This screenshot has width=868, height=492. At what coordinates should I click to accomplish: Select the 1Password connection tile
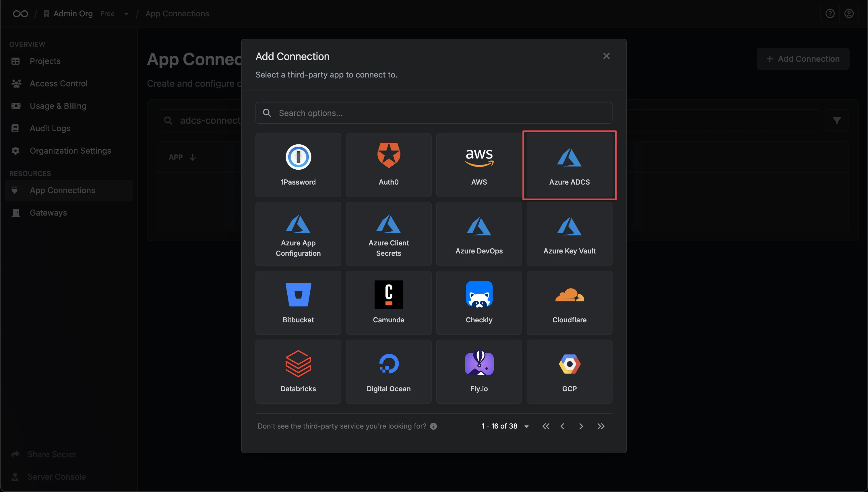pos(298,164)
